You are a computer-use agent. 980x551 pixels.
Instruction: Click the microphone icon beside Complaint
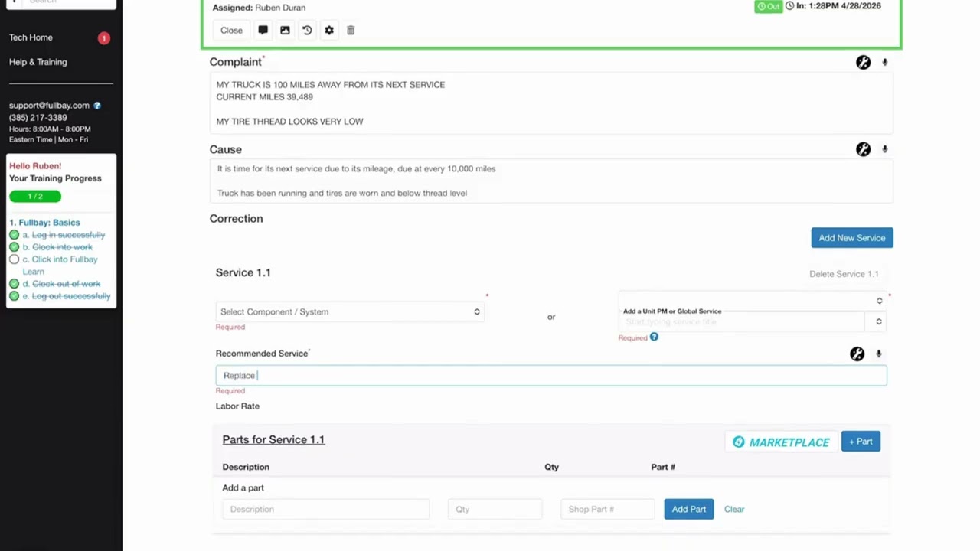[x=884, y=63]
